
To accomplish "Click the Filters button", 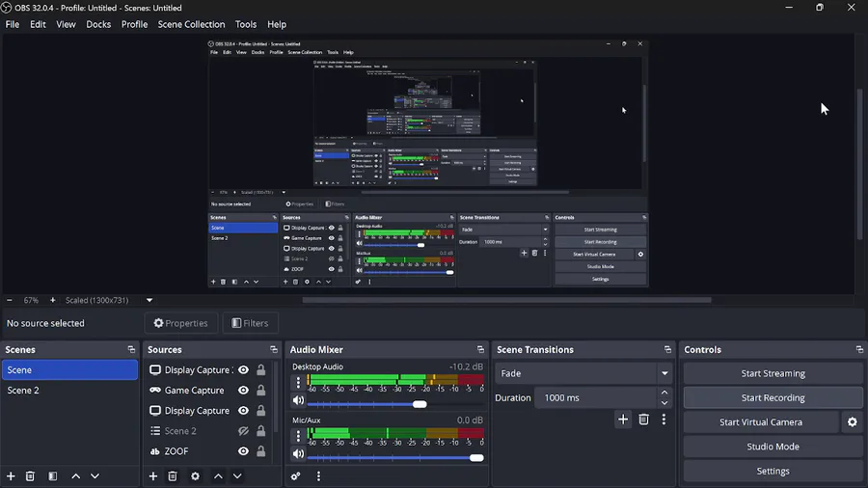I will (x=250, y=323).
